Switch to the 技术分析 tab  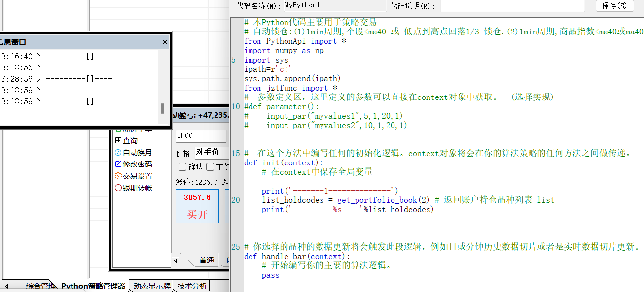[193, 286]
